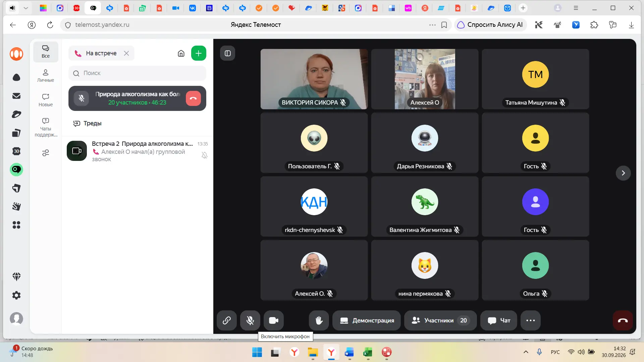Copy the meeting link with the chain icon
The image size is (644, 362).
(x=227, y=320)
